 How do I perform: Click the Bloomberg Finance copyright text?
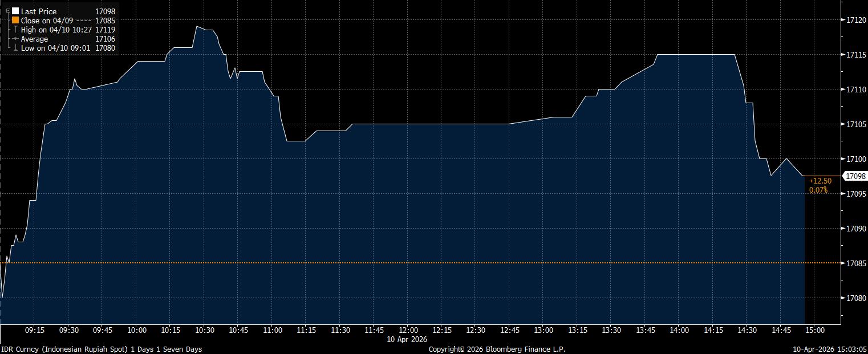click(497, 349)
